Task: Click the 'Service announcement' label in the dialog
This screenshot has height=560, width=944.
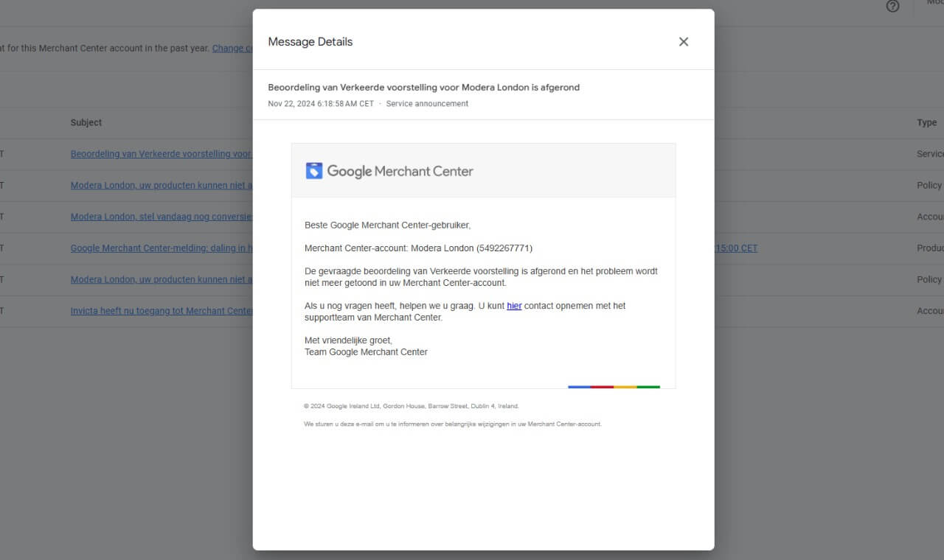Action: tap(427, 104)
